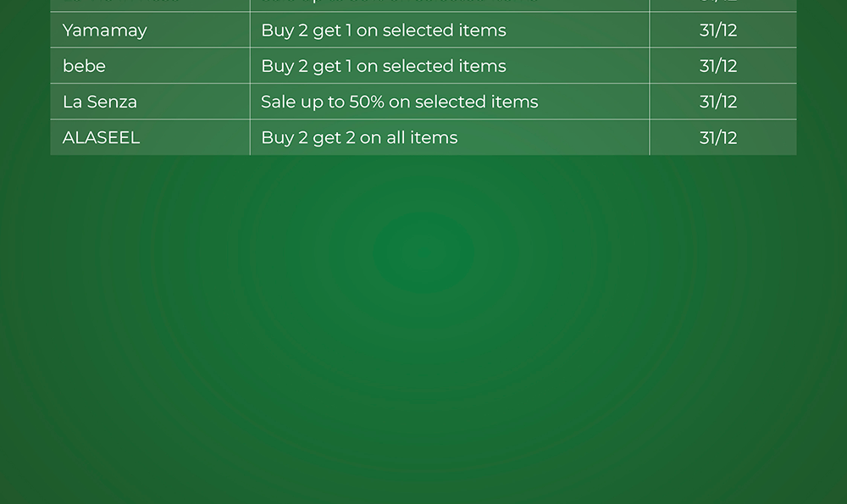Click the cut-off date in the top row
This screenshot has width=847, height=504.
coord(718,3)
